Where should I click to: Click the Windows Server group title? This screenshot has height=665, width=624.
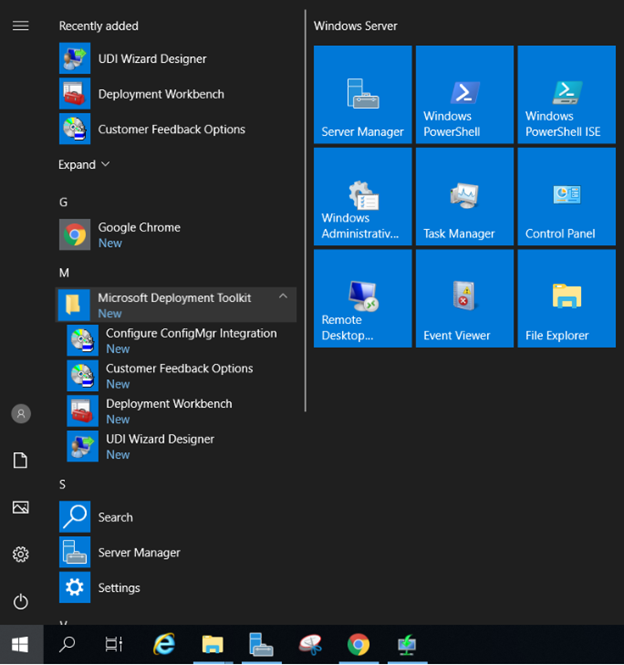[x=355, y=26]
